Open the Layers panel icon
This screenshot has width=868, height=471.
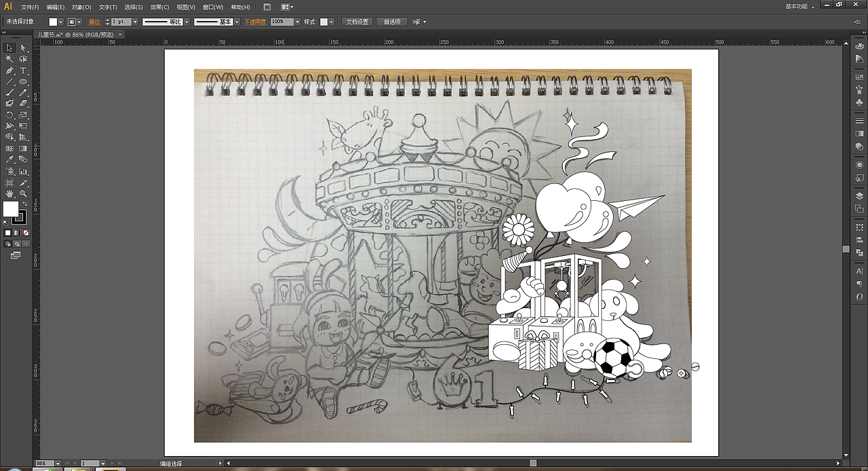tap(859, 195)
